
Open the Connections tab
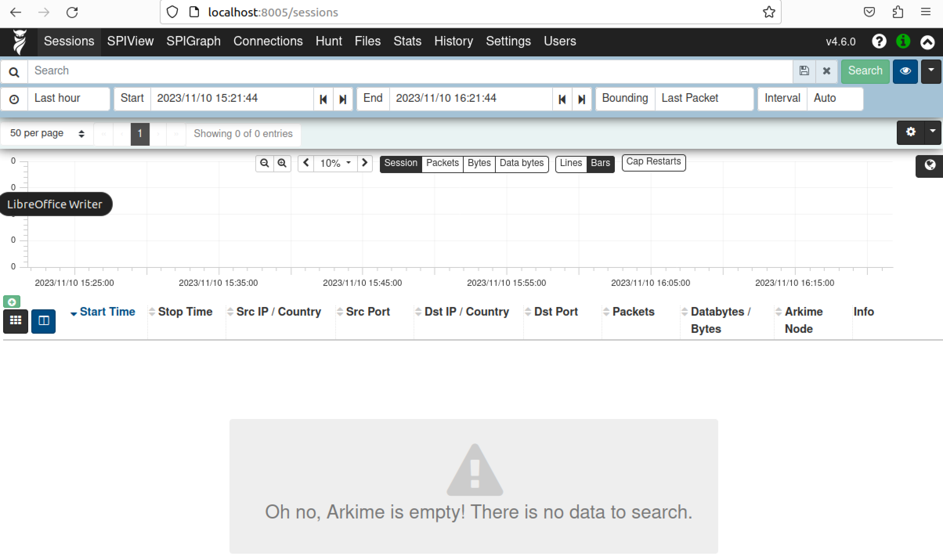coord(268,41)
